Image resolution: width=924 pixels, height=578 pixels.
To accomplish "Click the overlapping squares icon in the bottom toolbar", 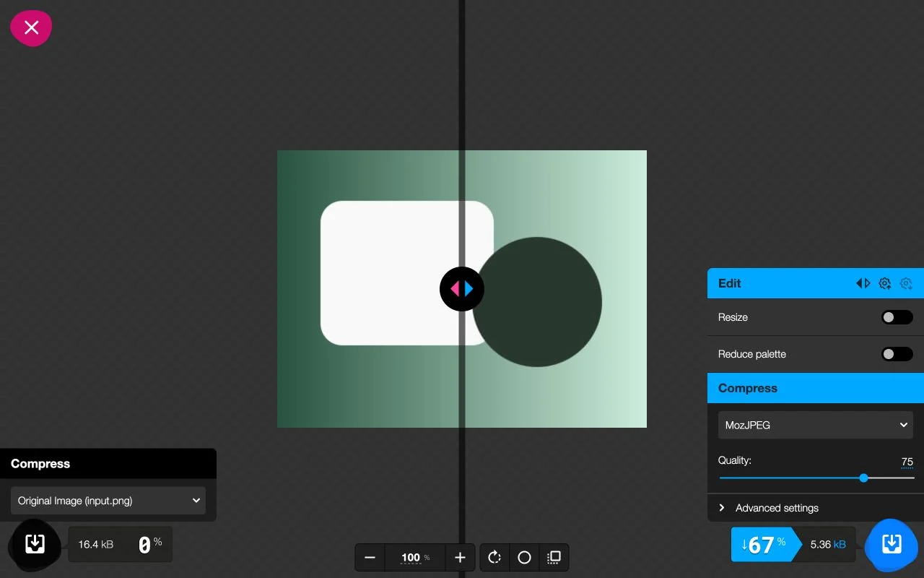I will pyautogui.click(x=554, y=557).
